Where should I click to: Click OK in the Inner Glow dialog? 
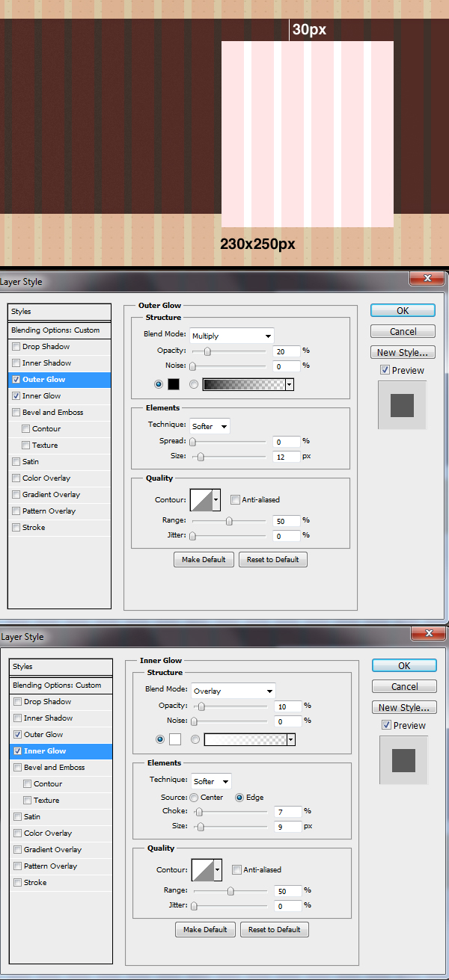[x=404, y=665]
